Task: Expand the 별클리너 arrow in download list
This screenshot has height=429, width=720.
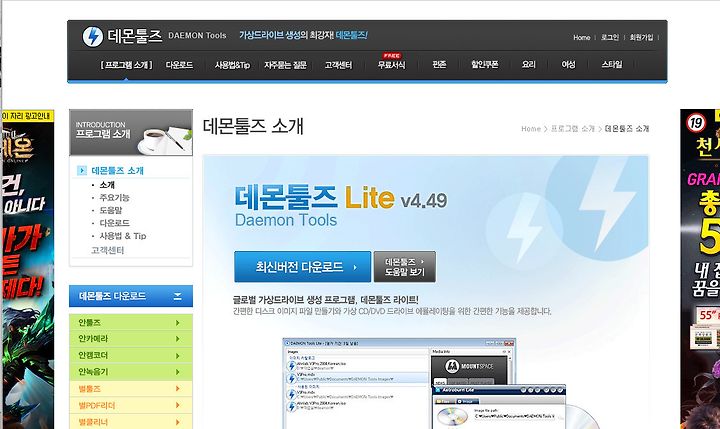Action: coord(178,422)
